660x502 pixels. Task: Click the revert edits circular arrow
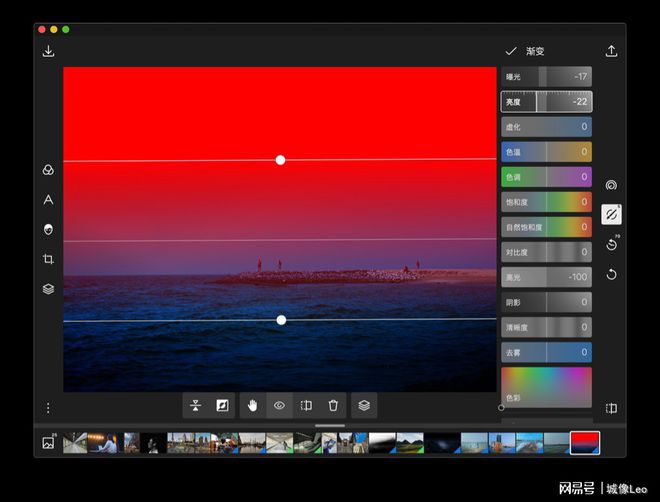pyautogui.click(x=611, y=275)
